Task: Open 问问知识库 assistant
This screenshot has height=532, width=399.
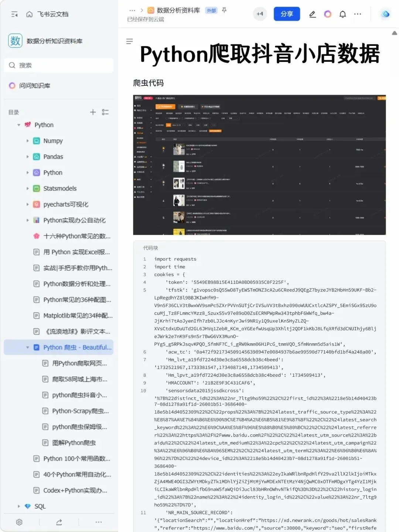Action: click(x=30, y=85)
